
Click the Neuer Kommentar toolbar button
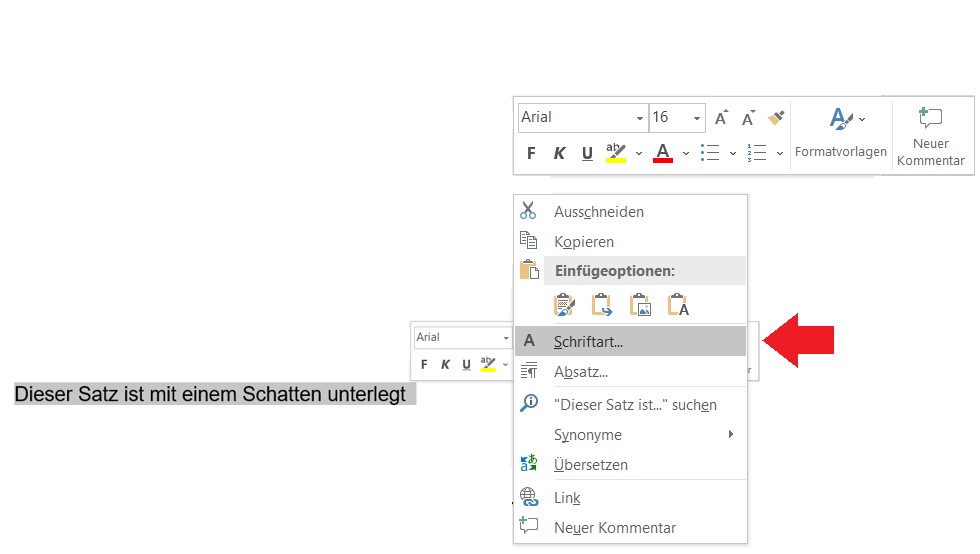click(930, 137)
